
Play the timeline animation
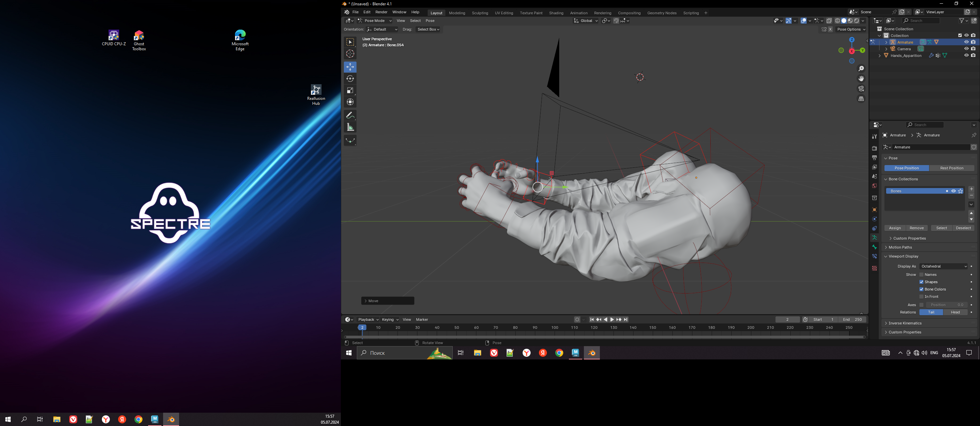tap(612, 319)
